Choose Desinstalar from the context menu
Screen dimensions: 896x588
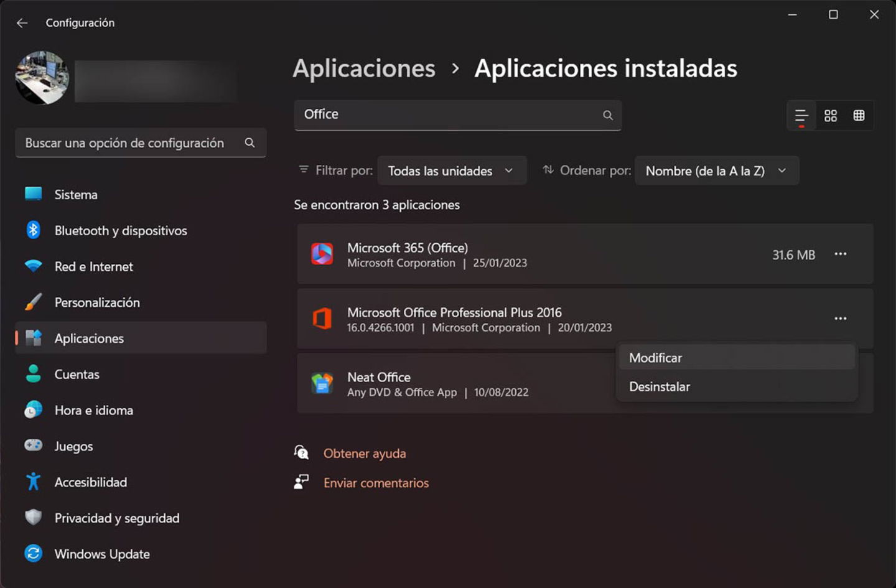pos(737,386)
